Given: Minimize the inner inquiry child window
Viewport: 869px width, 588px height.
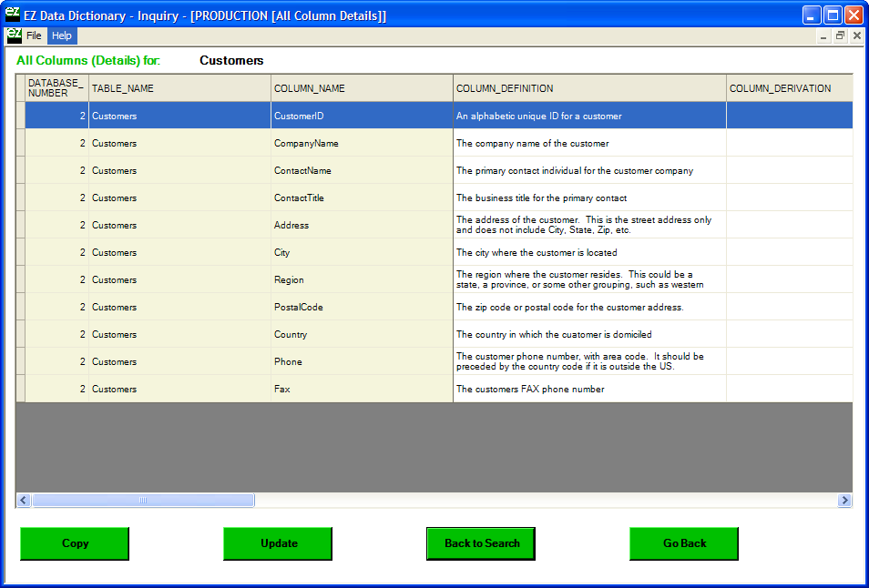Looking at the screenshot, I should pyautogui.click(x=823, y=35).
